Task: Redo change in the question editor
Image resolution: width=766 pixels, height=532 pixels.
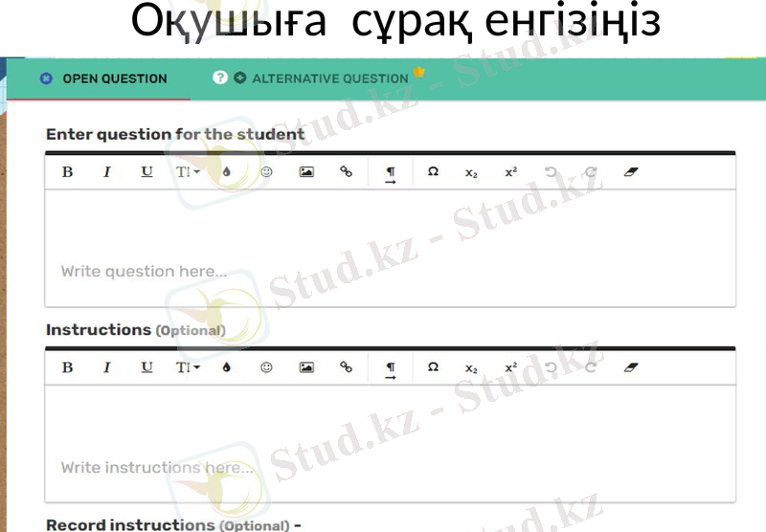Action: pyautogui.click(x=591, y=172)
